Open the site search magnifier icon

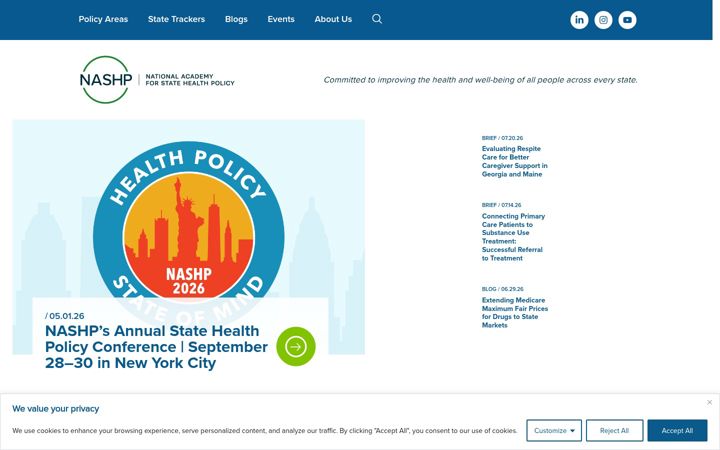[377, 19]
